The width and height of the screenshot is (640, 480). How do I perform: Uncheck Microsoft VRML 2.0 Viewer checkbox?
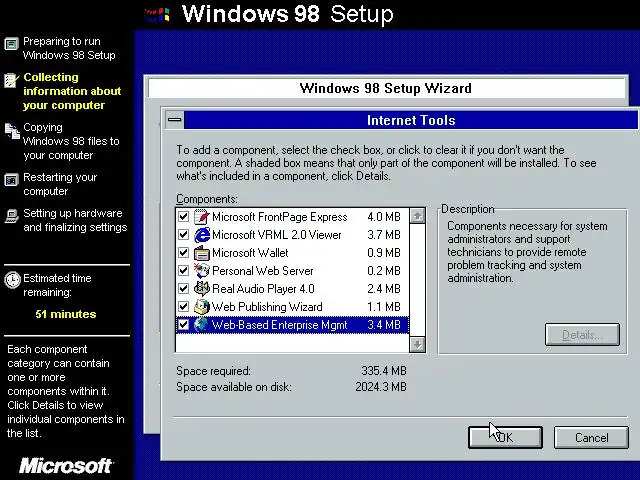coord(183,235)
